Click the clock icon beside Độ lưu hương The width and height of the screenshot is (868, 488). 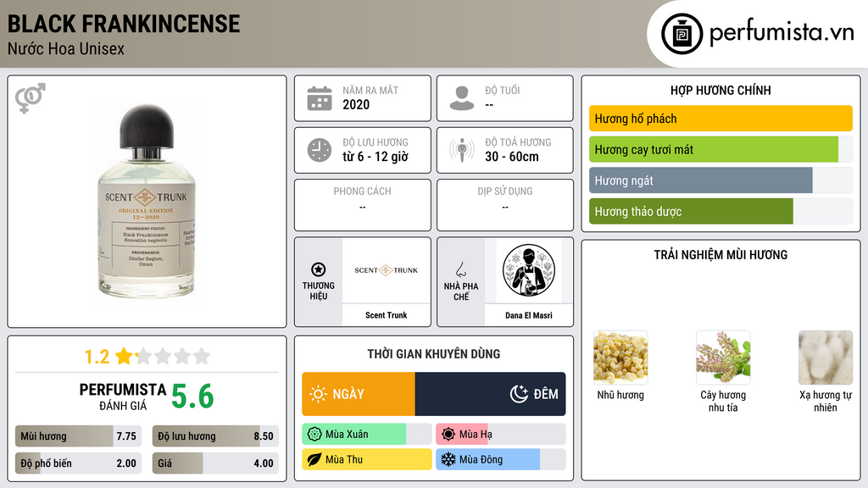[x=320, y=150]
